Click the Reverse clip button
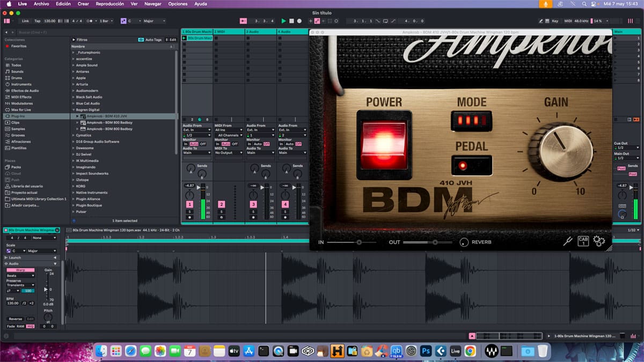 pyautogui.click(x=15, y=319)
